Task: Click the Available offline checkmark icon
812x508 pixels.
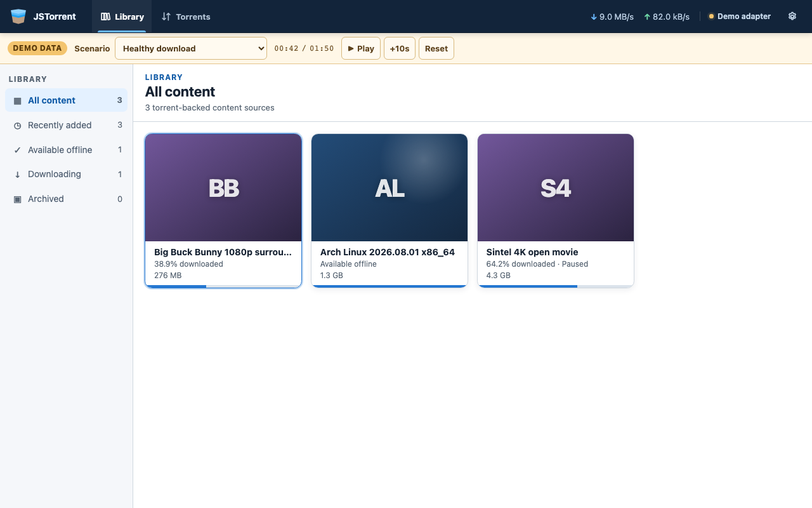Action: [17, 150]
